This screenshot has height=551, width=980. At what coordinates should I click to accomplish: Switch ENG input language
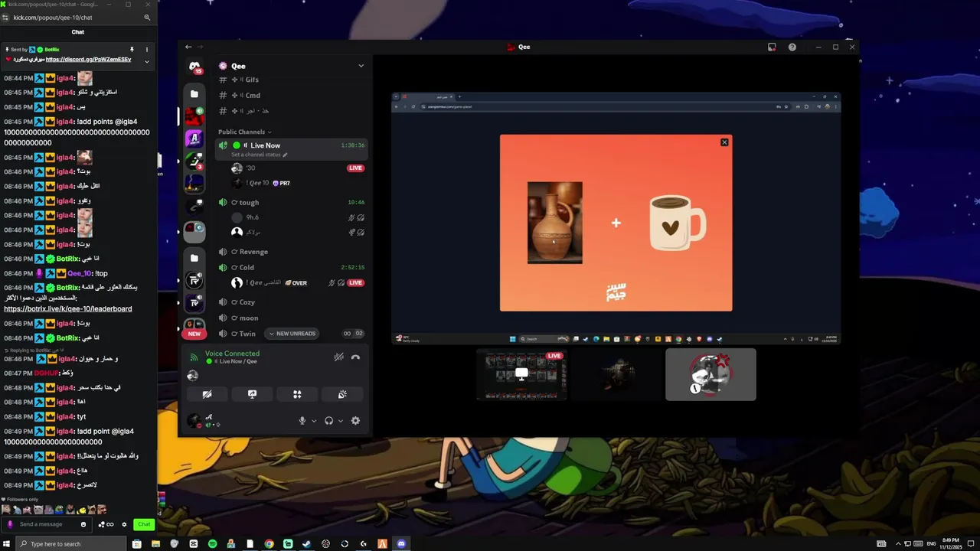(931, 544)
